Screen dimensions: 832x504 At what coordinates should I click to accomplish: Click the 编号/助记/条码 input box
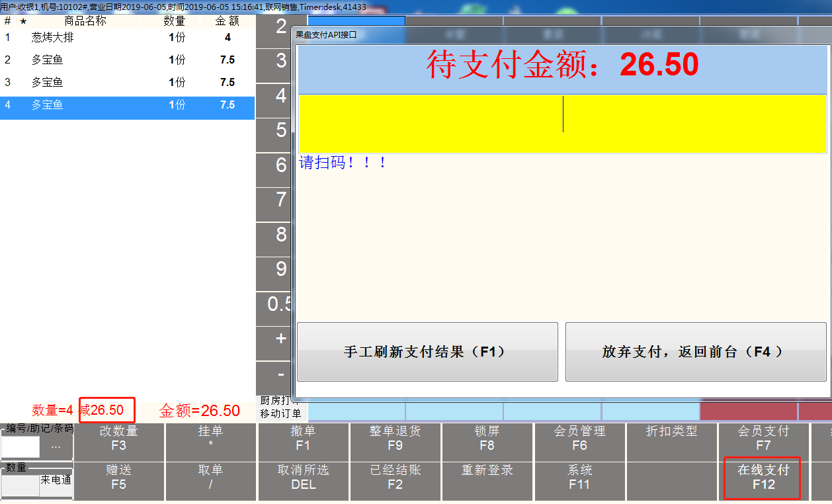[x=21, y=447]
